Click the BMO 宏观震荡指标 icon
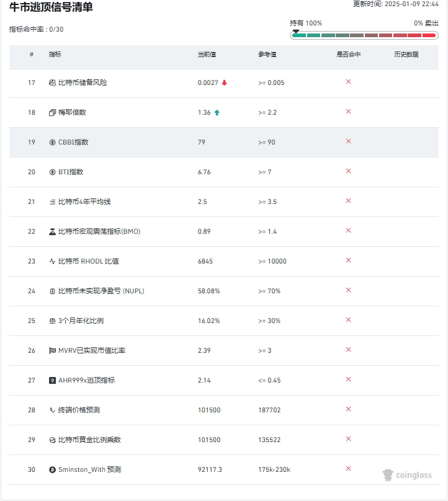The image size is (448, 501). [x=52, y=232]
